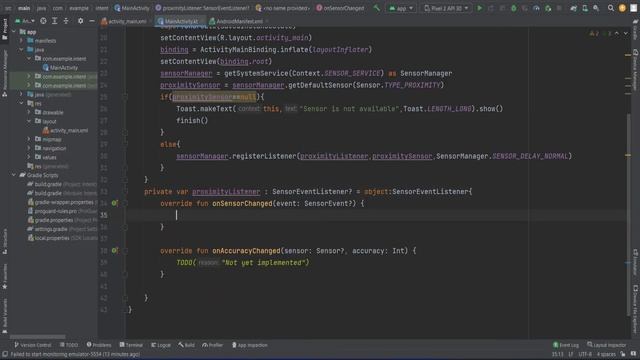Select activity_main.xml in project tree
The width and height of the screenshot is (640, 360).
click(65, 131)
